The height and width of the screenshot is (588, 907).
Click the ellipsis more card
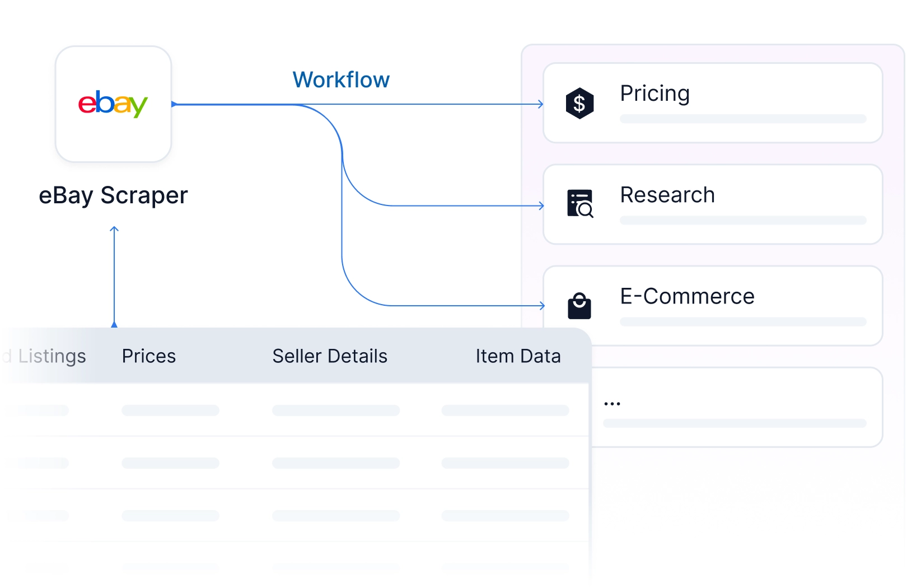(736, 407)
